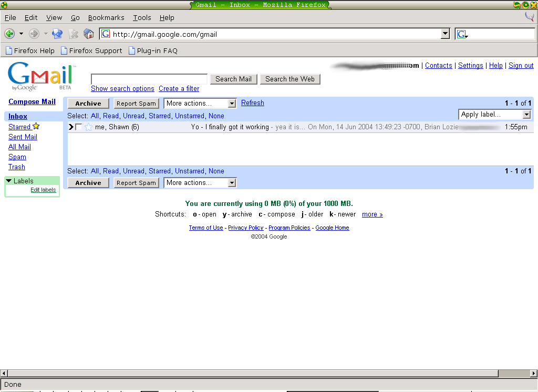The image size is (538, 392).
Task: Open the Settings link
Action: 470,65
